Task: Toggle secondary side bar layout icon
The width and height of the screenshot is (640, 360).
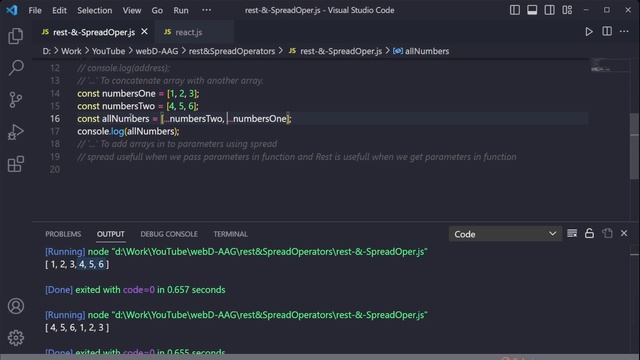Action: (x=549, y=10)
